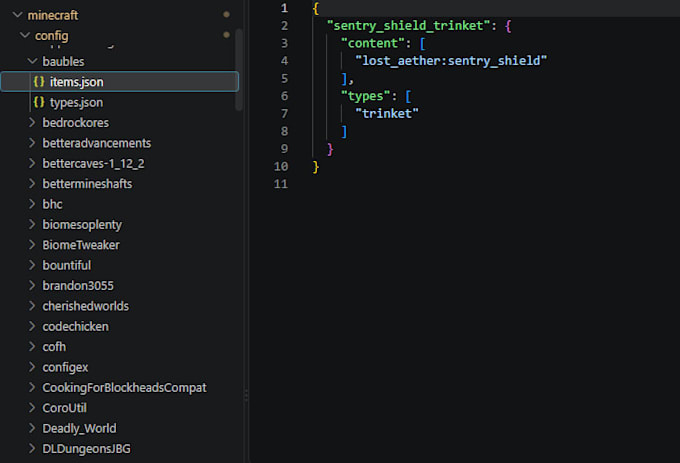Expand the bountiful folder chevron
Viewport: 680px width, 463px height.
[x=32, y=265]
